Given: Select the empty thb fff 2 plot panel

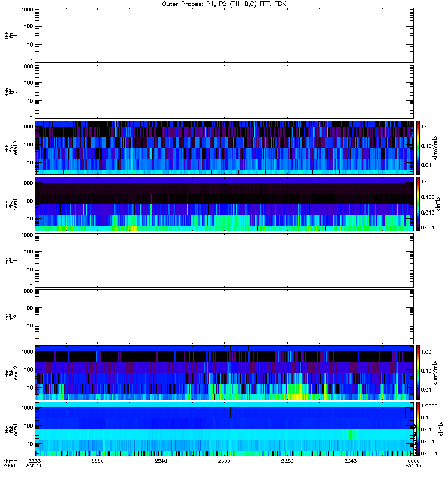Looking at the screenshot, I should (224, 91).
